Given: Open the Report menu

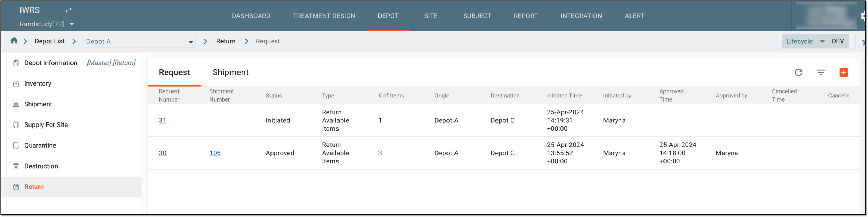Looking at the screenshot, I should tap(525, 16).
